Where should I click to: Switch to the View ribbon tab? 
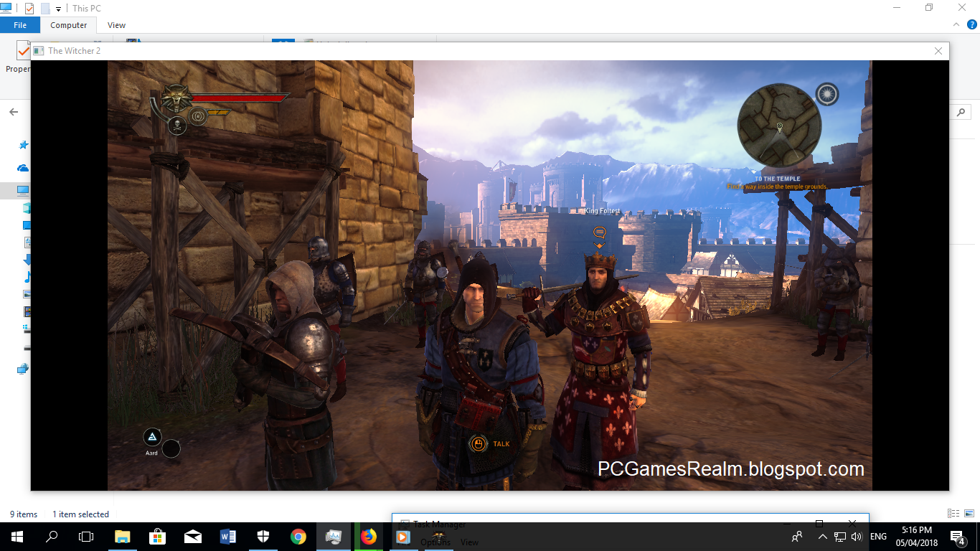coord(117,25)
